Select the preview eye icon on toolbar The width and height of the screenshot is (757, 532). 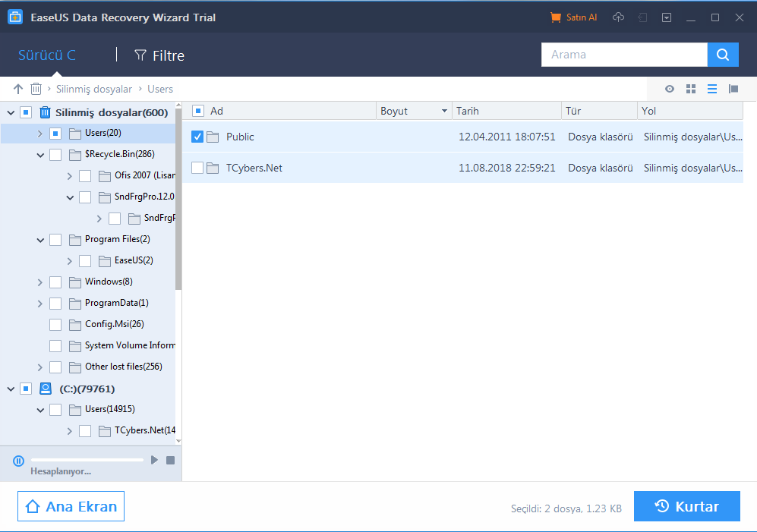coord(669,89)
